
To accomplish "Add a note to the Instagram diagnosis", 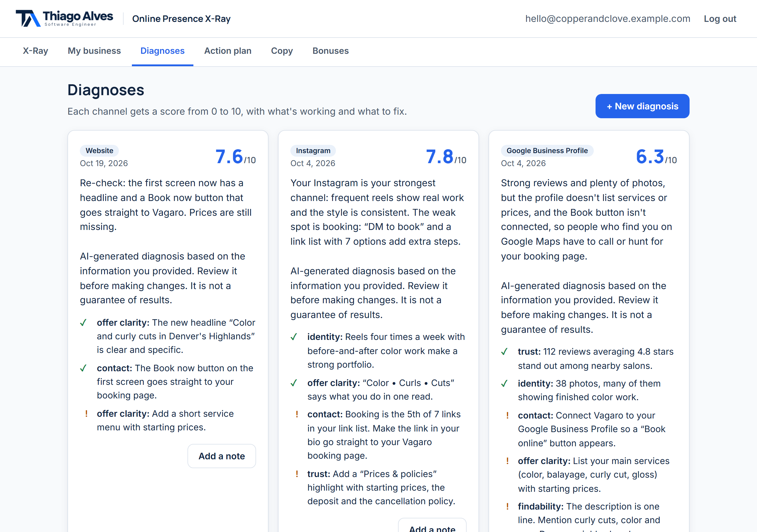I will (x=432, y=525).
